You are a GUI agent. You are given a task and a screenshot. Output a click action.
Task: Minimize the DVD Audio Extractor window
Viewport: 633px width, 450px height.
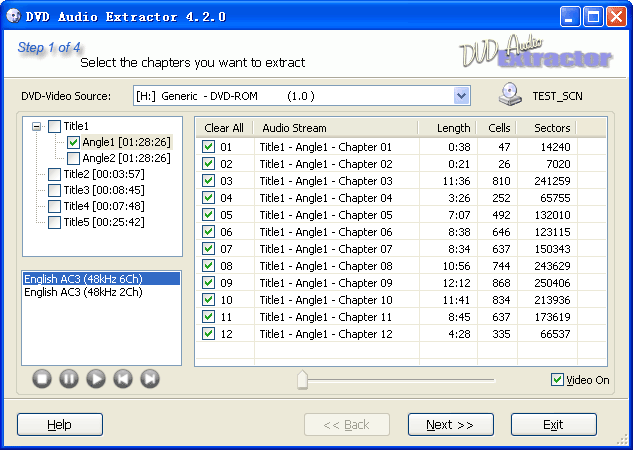pyautogui.click(x=570, y=17)
